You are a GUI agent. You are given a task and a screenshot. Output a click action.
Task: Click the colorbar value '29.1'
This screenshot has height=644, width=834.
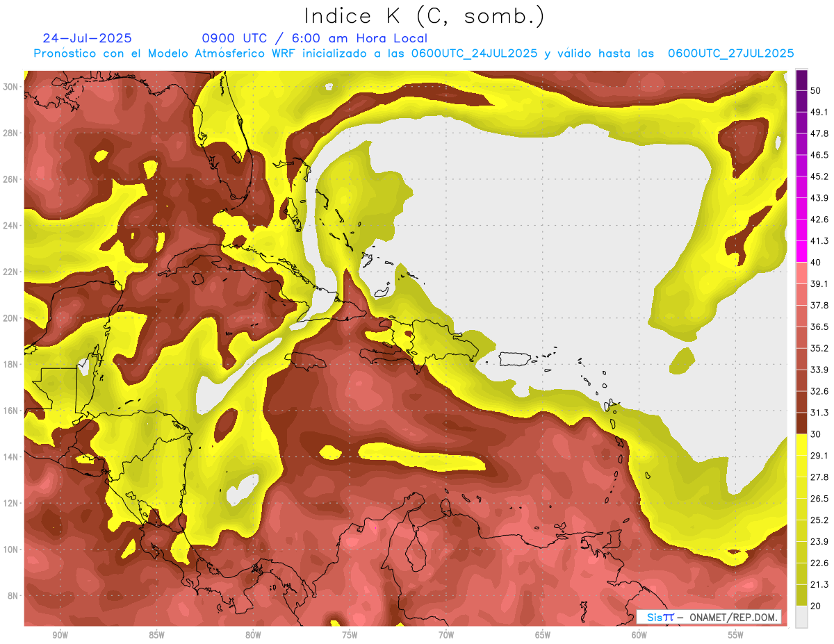(x=819, y=456)
